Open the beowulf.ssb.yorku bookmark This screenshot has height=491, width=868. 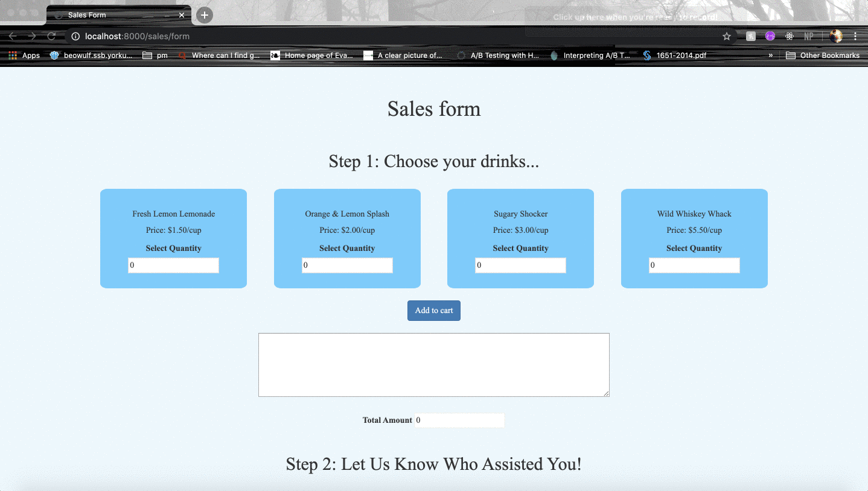91,55
